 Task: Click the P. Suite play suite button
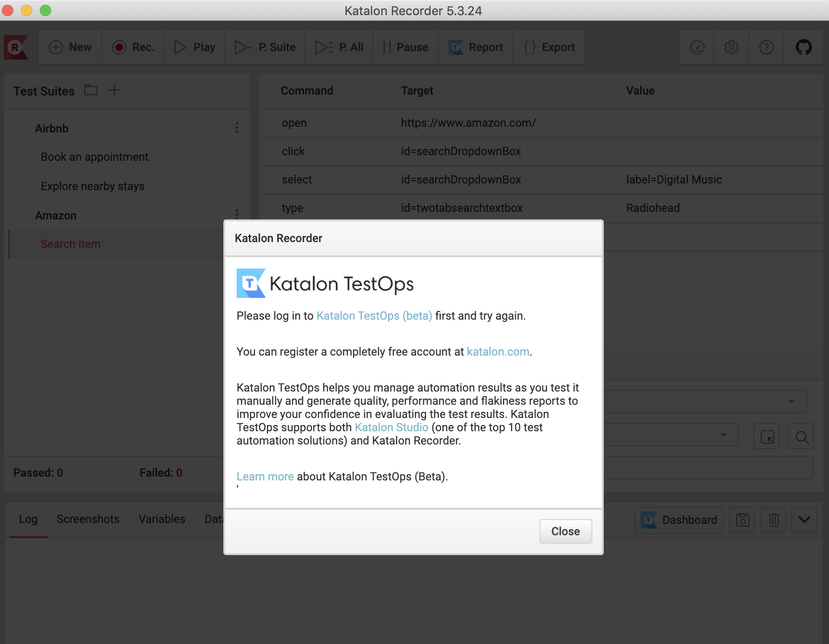tap(265, 47)
